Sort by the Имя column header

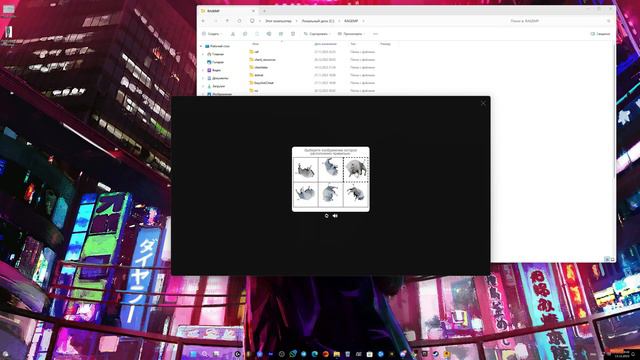click(256, 44)
